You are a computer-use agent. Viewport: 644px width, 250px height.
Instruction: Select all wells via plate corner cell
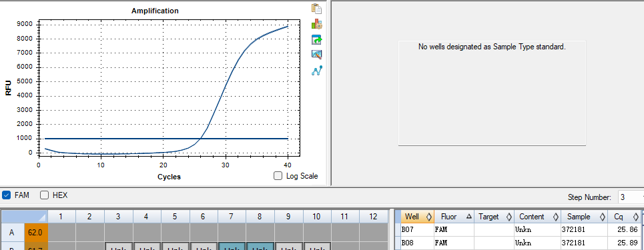click(x=25, y=217)
